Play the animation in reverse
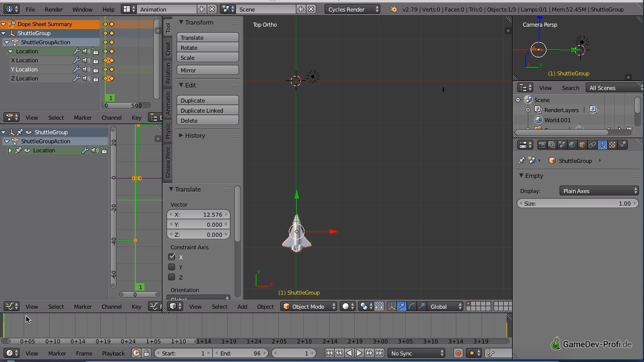 349,353
